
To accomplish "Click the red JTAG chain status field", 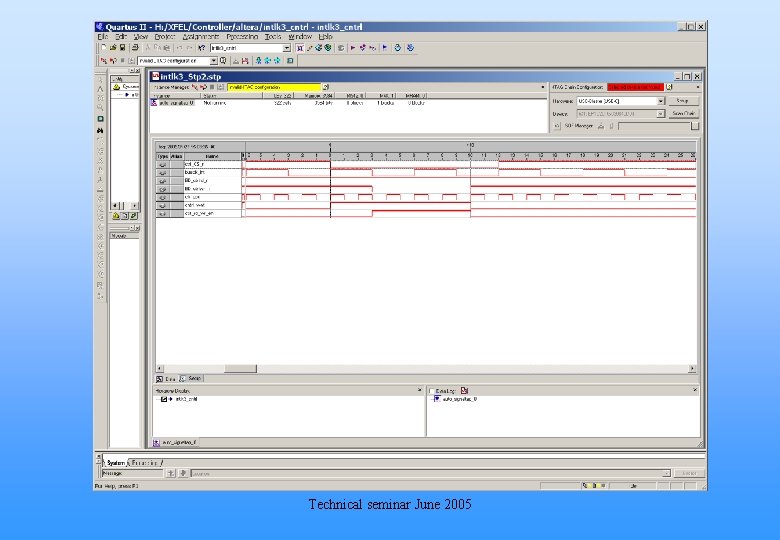I will click(635, 87).
